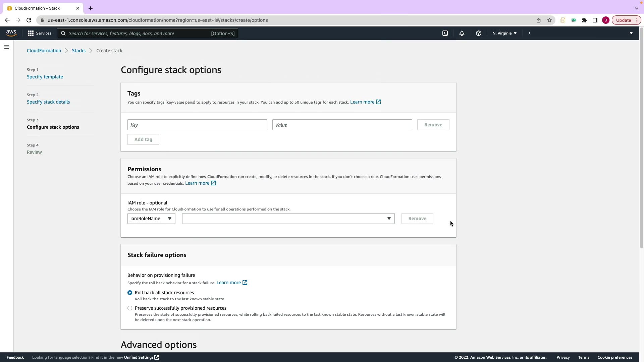Select Roll back all stack resources
The image size is (644, 362).
(x=130, y=293)
